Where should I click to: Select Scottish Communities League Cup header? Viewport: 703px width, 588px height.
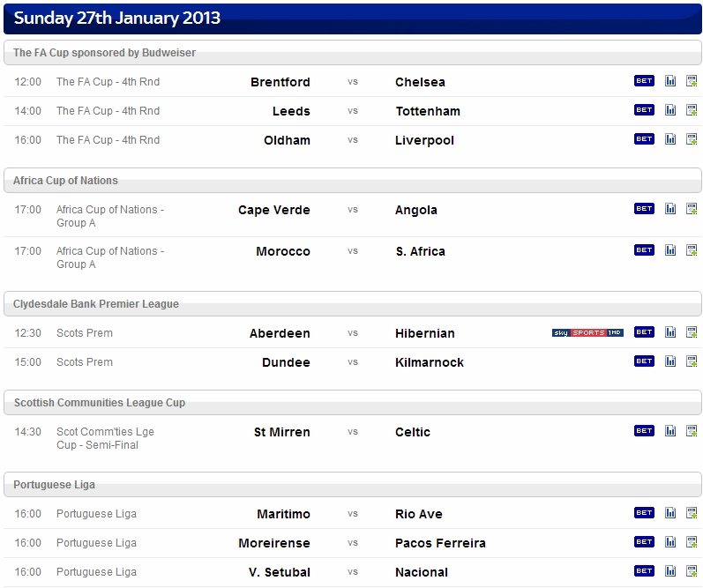click(x=353, y=403)
